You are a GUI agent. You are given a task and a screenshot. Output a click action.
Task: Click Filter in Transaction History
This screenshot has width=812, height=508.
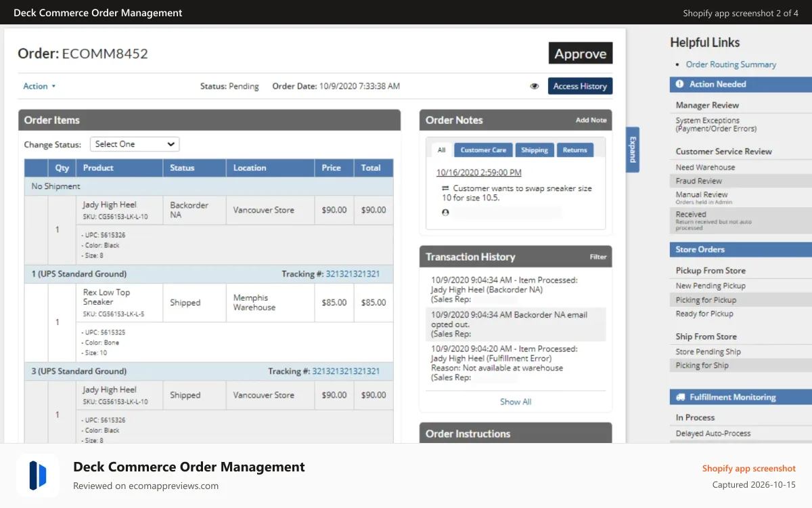pos(598,257)
